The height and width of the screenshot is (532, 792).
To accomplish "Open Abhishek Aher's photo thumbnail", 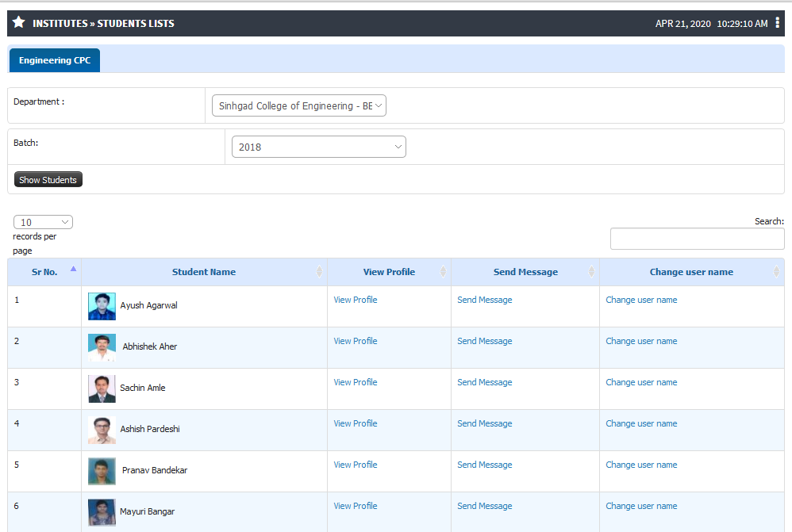I will 102,348.
